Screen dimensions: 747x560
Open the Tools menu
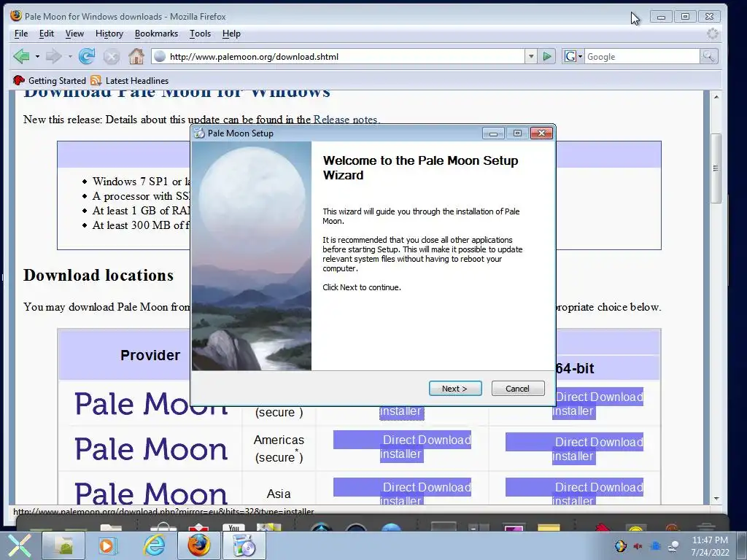pyautogui.click(x=200, y=34)
